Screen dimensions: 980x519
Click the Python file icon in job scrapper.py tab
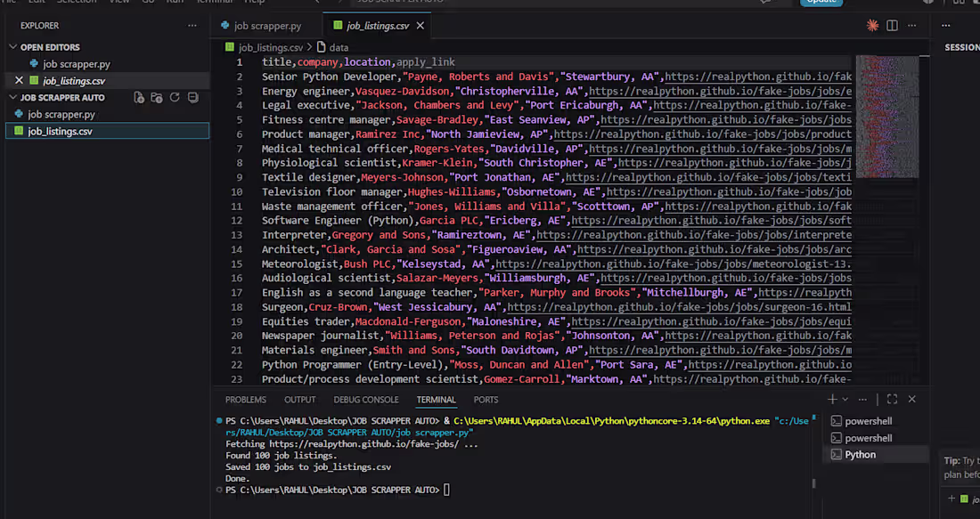coord(225,26)
